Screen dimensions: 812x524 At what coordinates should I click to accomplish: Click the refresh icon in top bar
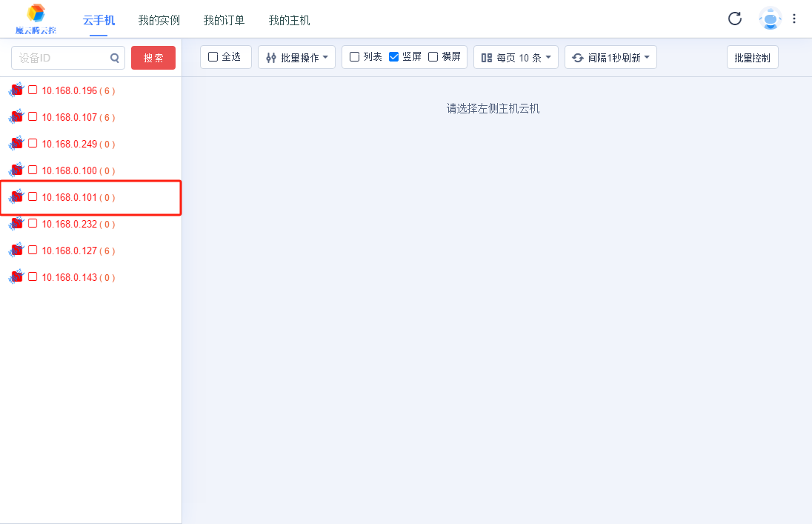pyautogui.click(x=734, y=19)
